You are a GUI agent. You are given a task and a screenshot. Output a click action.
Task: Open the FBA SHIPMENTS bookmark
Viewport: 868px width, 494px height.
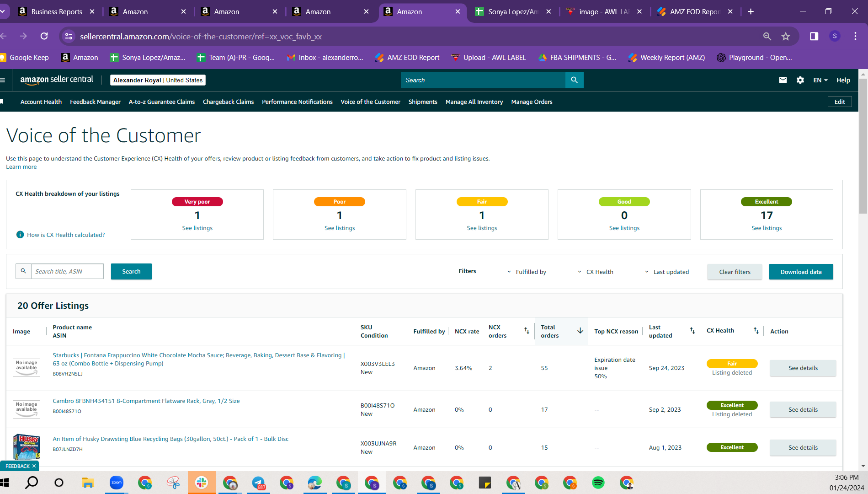577,57
